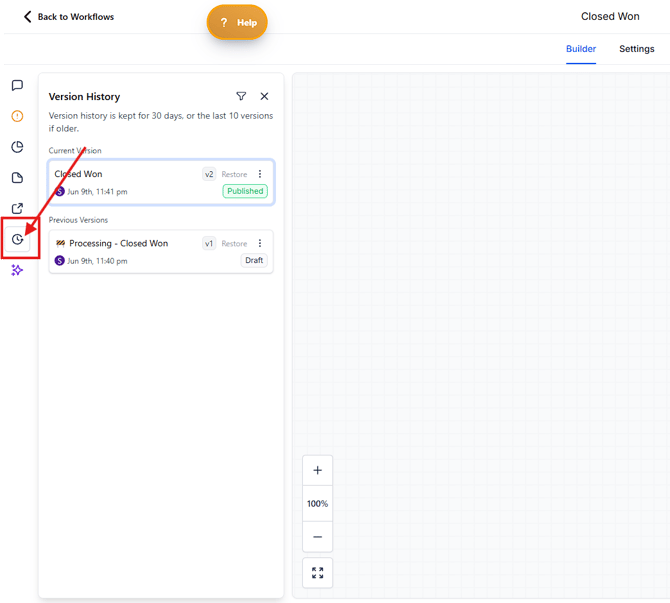Open the sticky notes sidebar icon
The width and height of the screenshot is (670, 603).
[17, 178]
